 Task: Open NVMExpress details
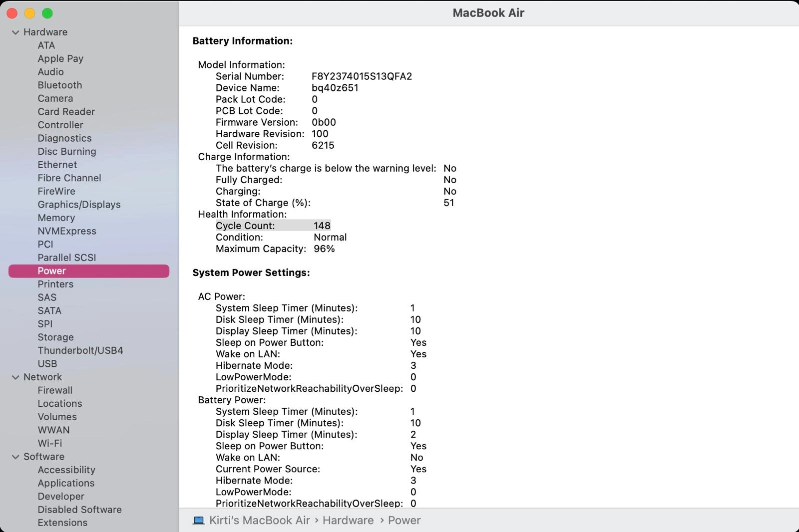pos(67,231)
